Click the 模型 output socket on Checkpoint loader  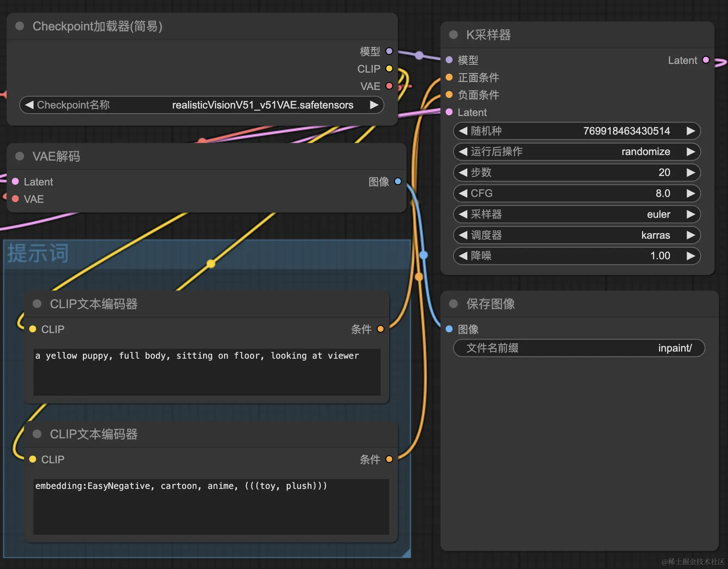(389, 51)
